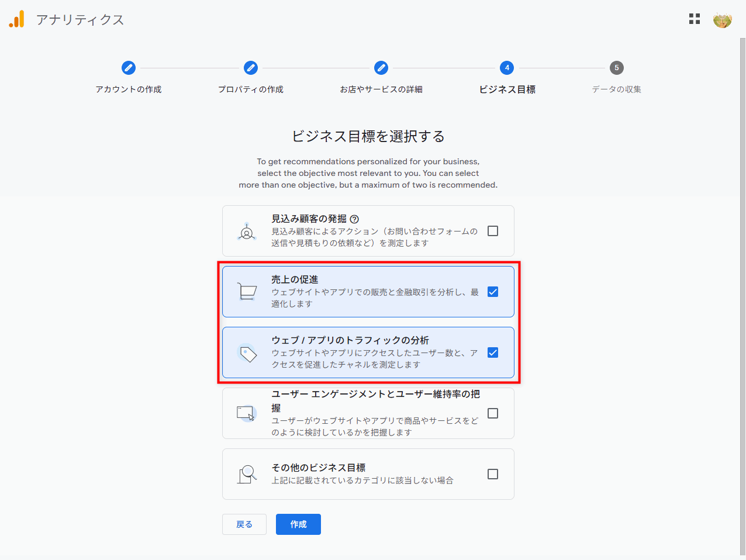Click the ビジネス目標を選択する heading
746x560 pixels.
[368, 136]
